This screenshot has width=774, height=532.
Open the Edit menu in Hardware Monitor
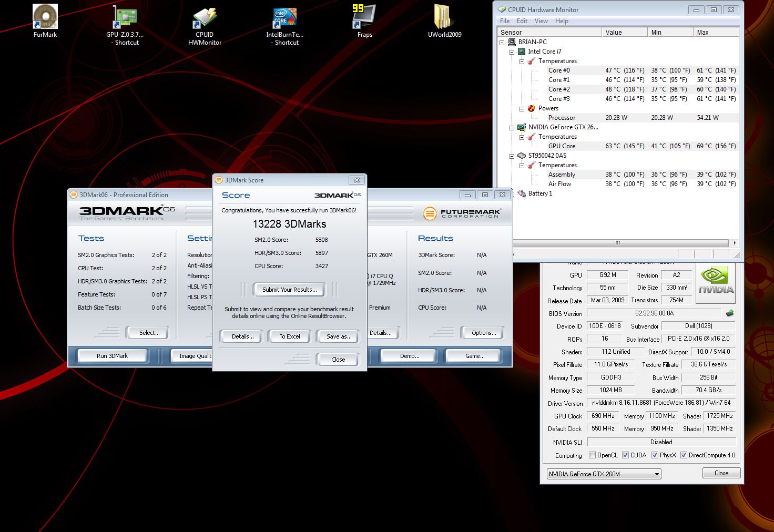522,21
